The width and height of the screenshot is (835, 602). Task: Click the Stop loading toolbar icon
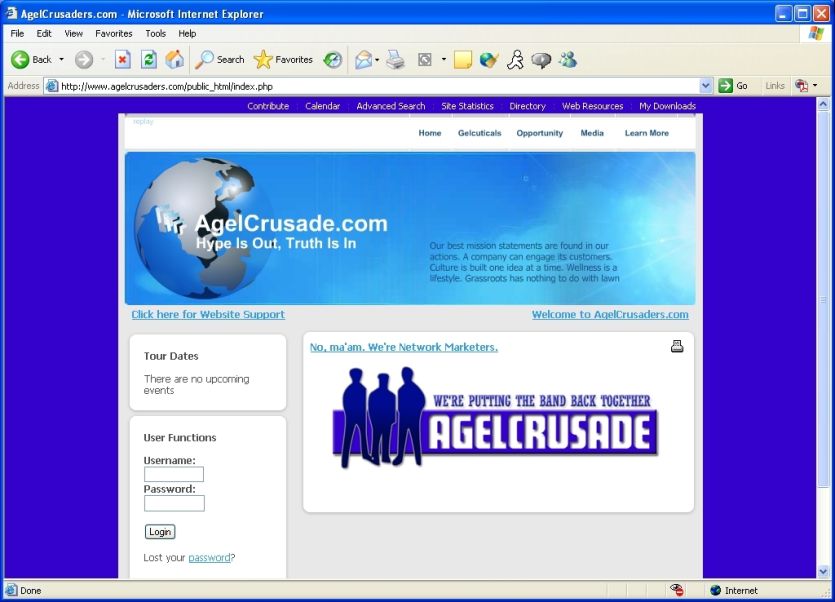point(122,60)
